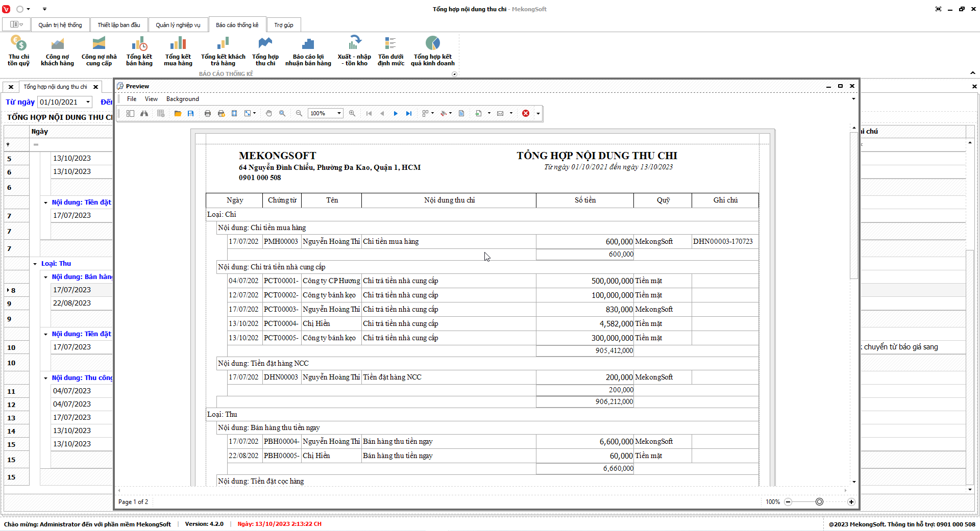The image size is (980, 531).
Task: Switch to Quản lý nghiệp vụ tab
Action: [178, 25]
